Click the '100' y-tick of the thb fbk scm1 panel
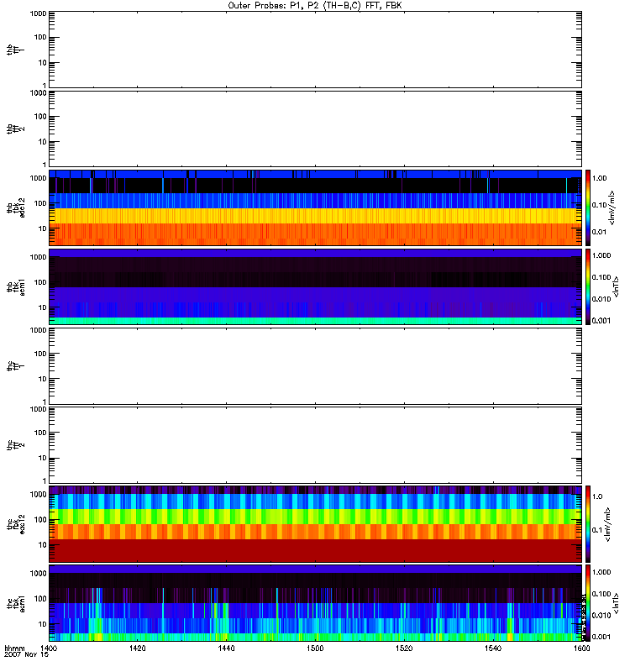This screenshot has width=630, height=672. tap(40, 282)
